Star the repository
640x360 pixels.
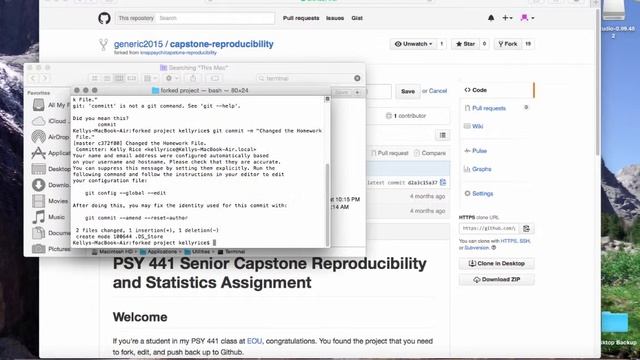pos(465,44)
